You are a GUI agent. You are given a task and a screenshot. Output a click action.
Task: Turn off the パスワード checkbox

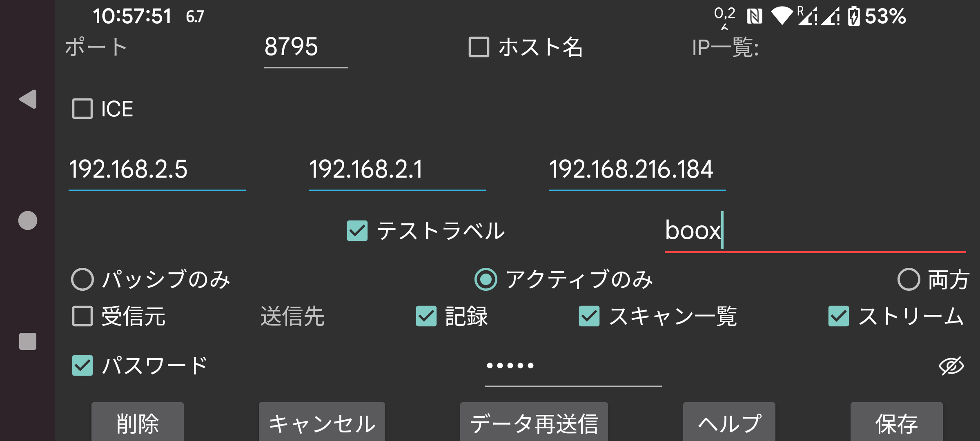[82, 365]
